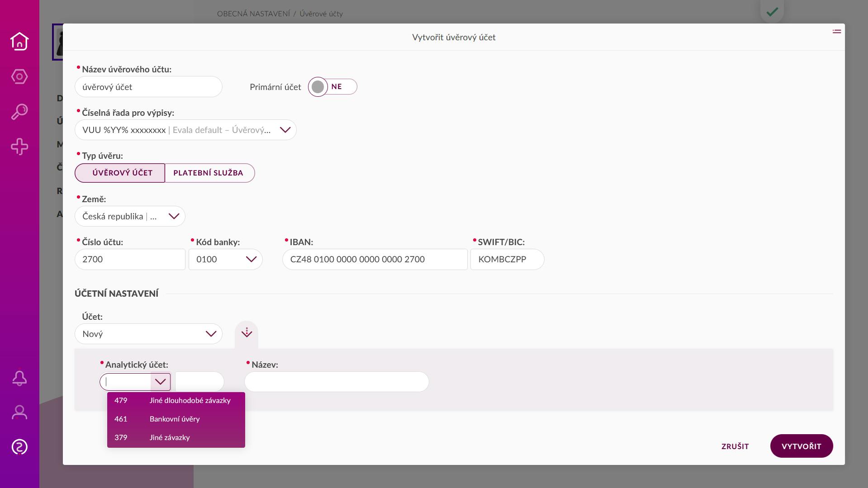Click the help logo icon at sidebar bottom

(x=19, y=447)
